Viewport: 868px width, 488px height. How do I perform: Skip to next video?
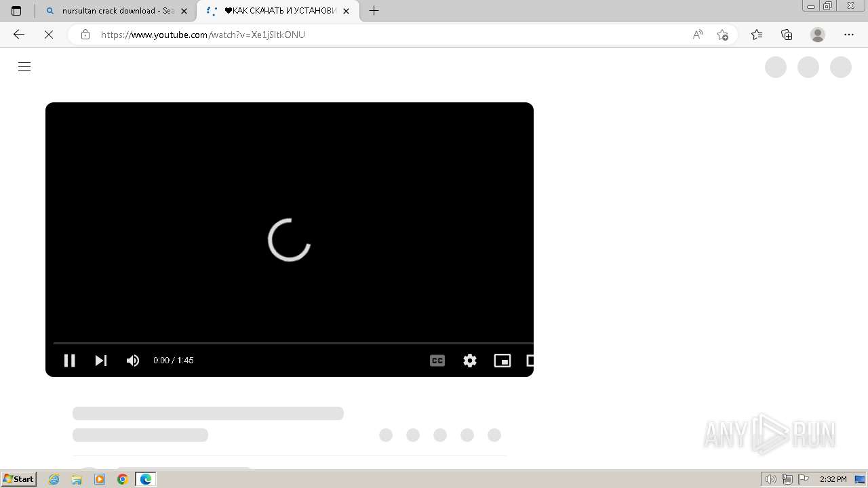pyautogui.click(x=101, y=361)
